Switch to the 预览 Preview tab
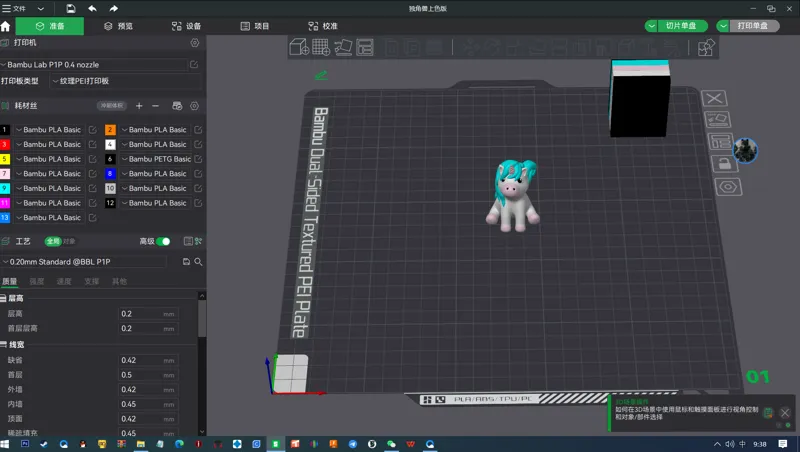This screenshot has height=452, width=800. [x=118, y=26]
